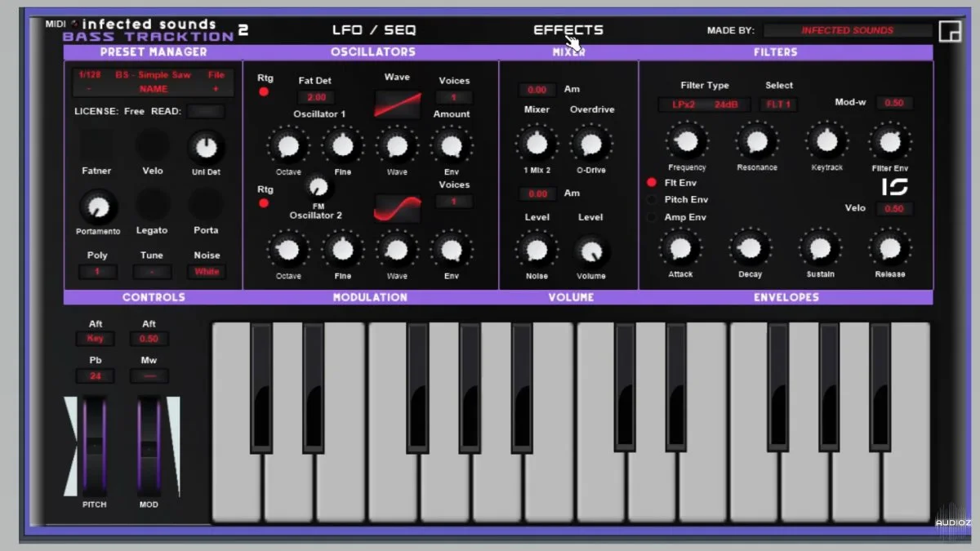Click the Volume level knob
Viewport: 980px width, 551px height.
point(590,250)
